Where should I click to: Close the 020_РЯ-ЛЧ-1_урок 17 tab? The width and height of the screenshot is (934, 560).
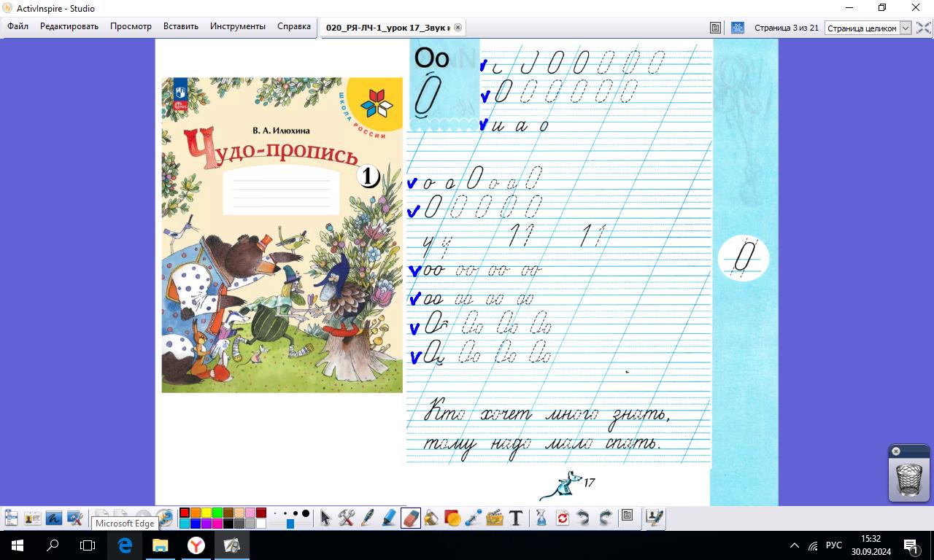point(458,27)
